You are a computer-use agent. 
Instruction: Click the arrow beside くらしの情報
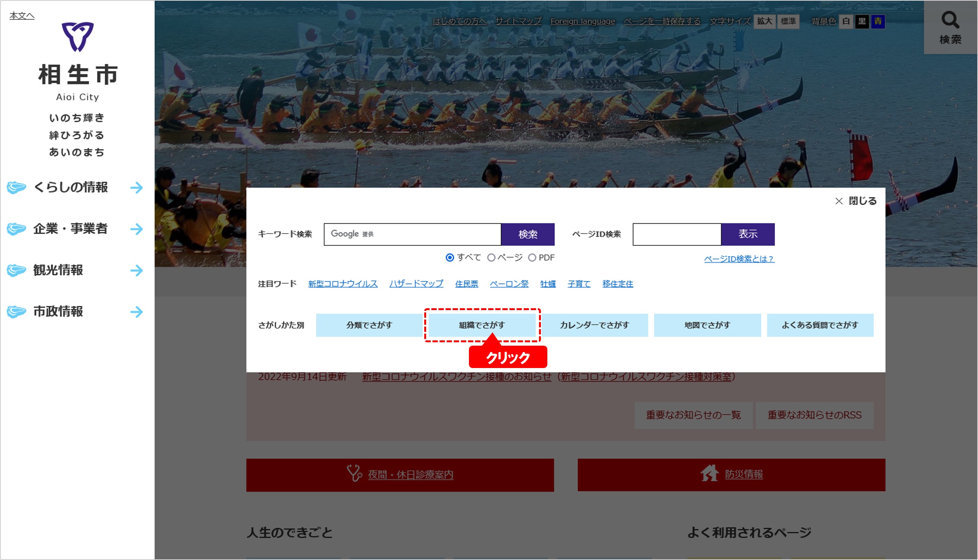tap(137, 188)
